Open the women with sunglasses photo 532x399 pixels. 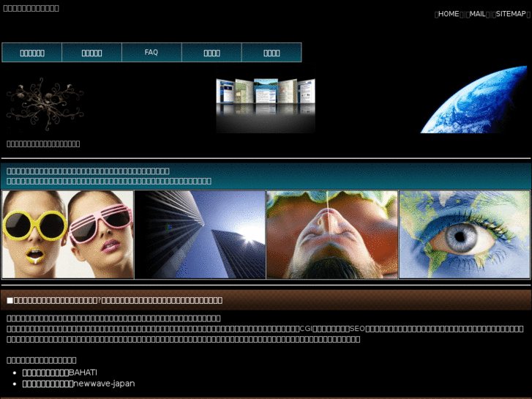(68, 234)
